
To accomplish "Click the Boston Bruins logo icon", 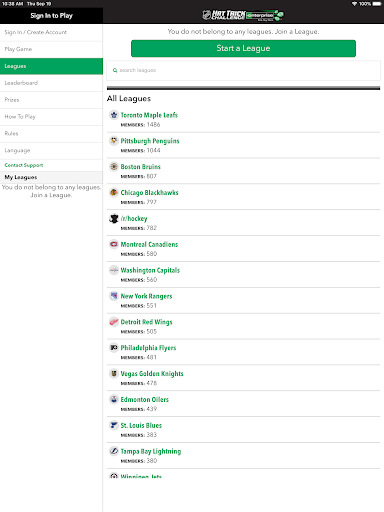I will tap(114, 167).
